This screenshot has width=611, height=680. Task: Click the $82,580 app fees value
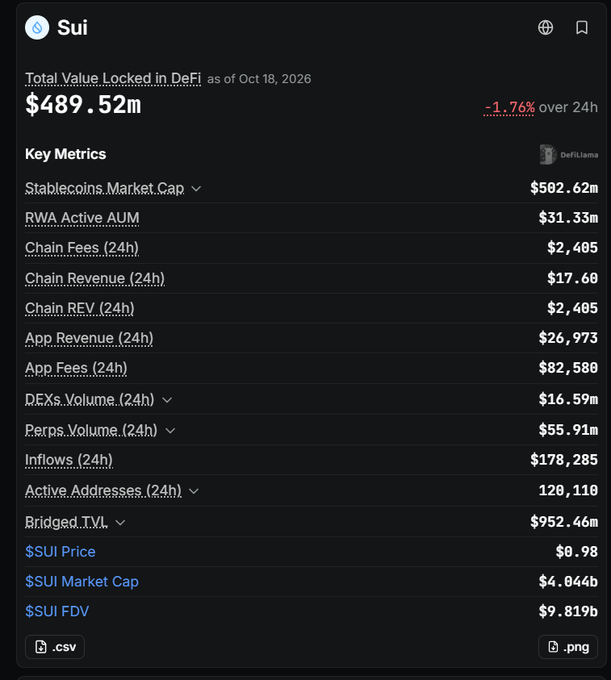pyautogui.click(x=568, y=368)
